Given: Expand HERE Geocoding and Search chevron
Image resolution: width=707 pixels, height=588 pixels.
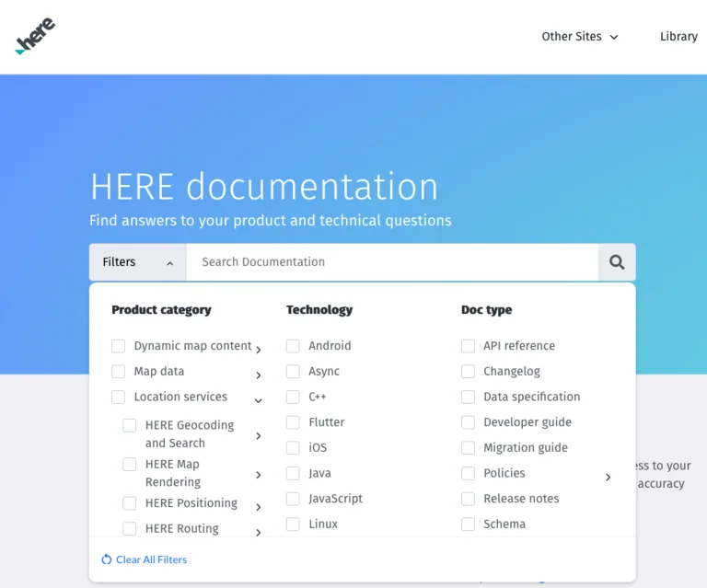Looking at the screenshot, I should [x=259, y=435].
